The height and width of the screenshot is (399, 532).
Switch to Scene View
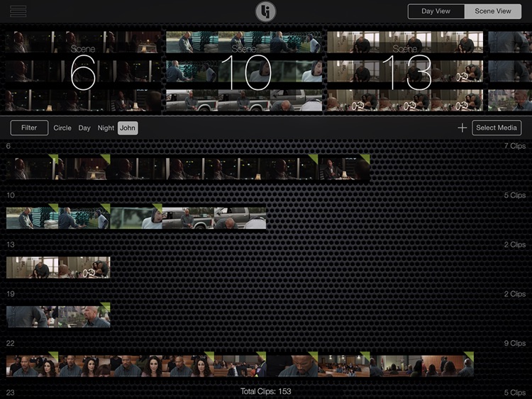point(493,11)
